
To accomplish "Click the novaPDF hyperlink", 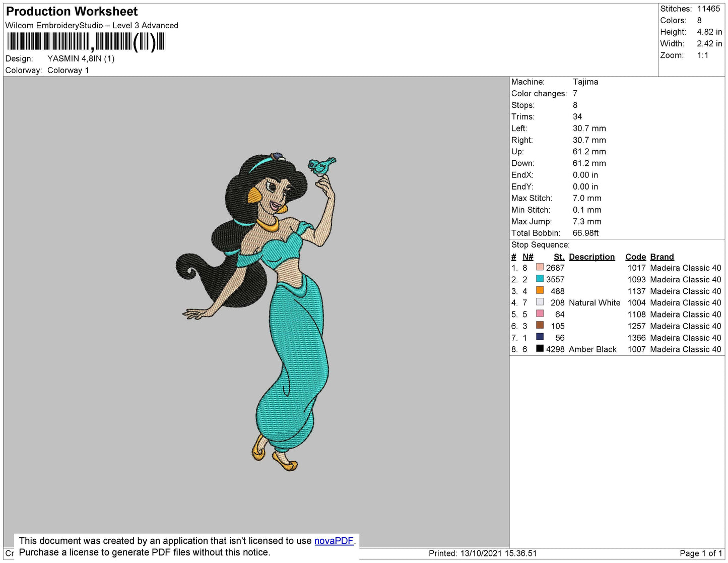I will [x=334, y=541].
